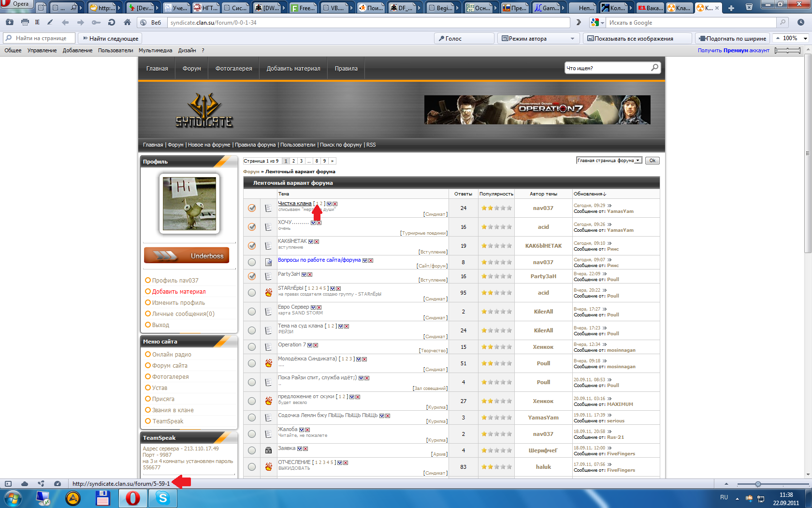
Task: Open a new tab with the plus icon
Action: pos(731,8)
